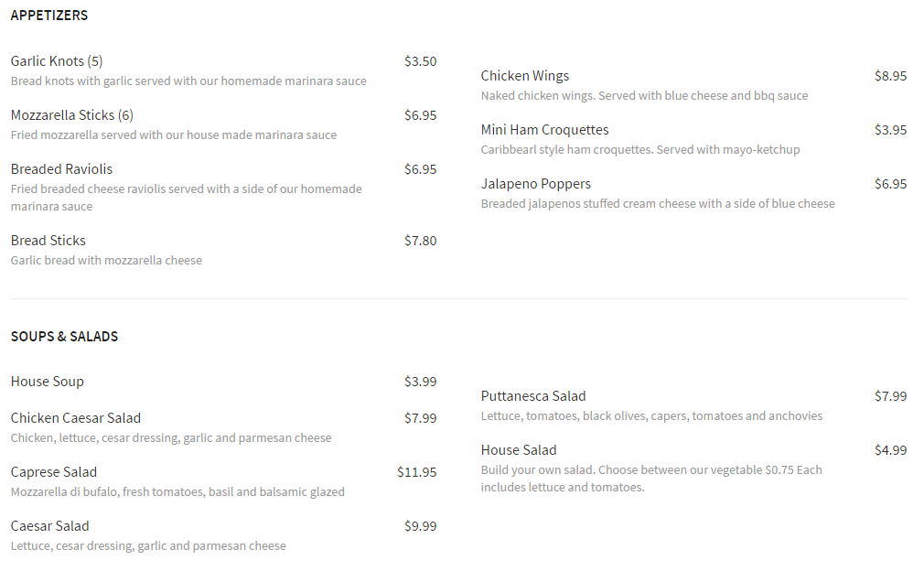Click the Caesar Salad item title
Viewport: 924px width, 571px height.
click(50, 526)
